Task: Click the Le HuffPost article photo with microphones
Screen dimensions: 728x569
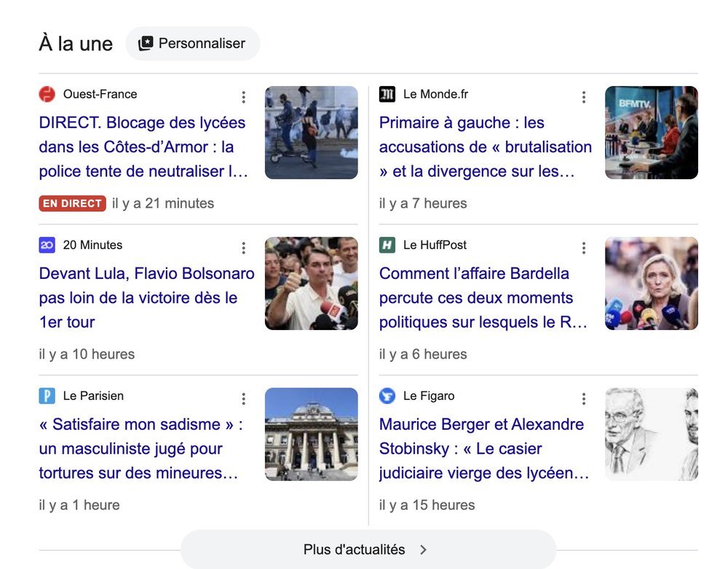Action: pos(652,283)
